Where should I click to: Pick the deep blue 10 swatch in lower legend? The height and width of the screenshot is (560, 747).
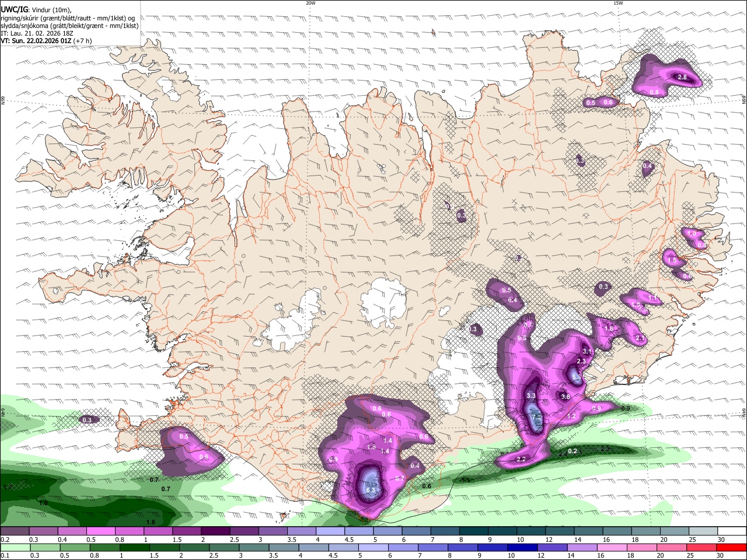[x=522, y=547]
